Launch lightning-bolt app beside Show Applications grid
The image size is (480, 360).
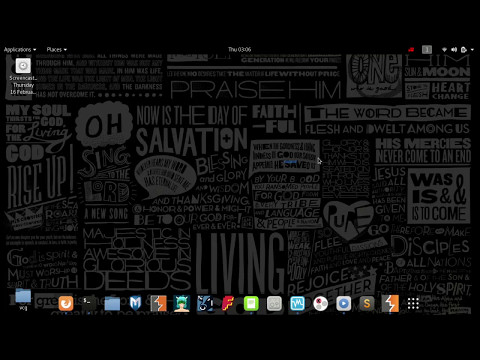390,304
